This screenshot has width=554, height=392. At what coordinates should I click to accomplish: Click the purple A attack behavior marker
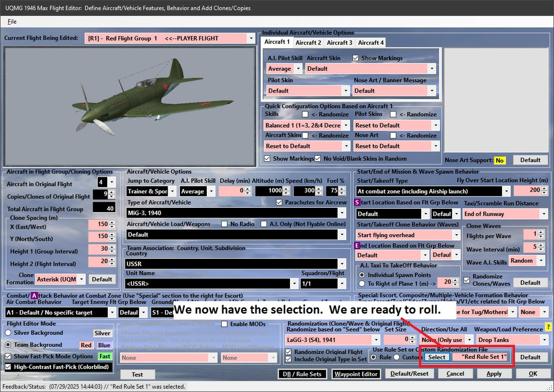click(x=34, y=295)
